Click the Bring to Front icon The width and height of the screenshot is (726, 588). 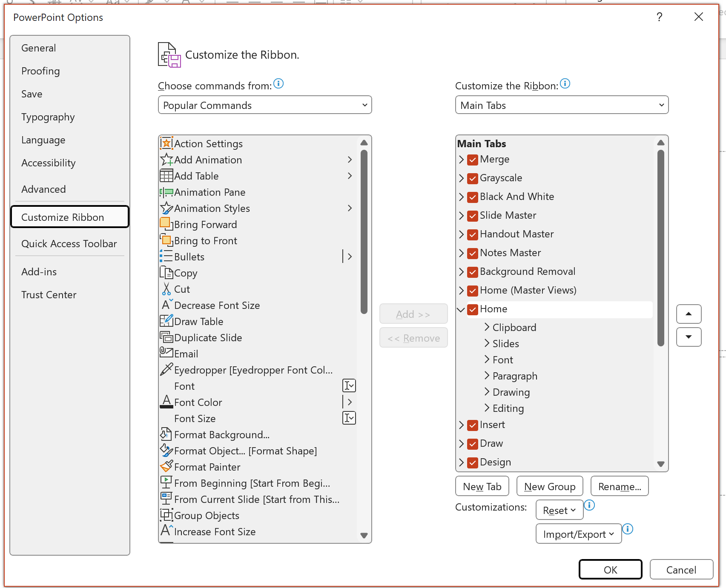(166, 240)
